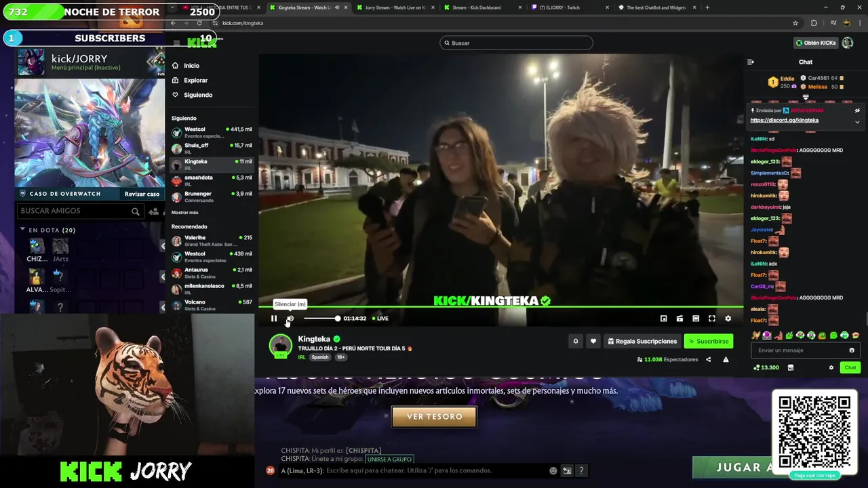868x488 pixels.
Task: Open Brunenger channel from the sidebar
Action: [x=212, y=197]
